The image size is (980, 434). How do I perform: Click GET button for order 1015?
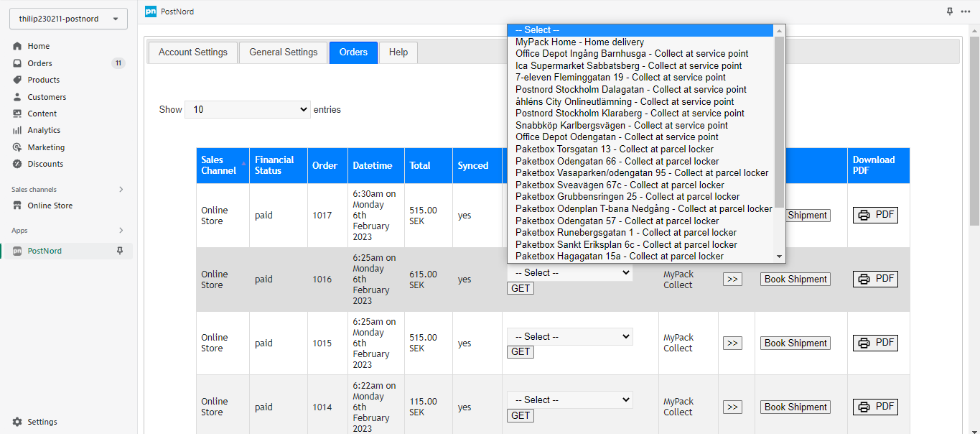[x=521, y=352]
